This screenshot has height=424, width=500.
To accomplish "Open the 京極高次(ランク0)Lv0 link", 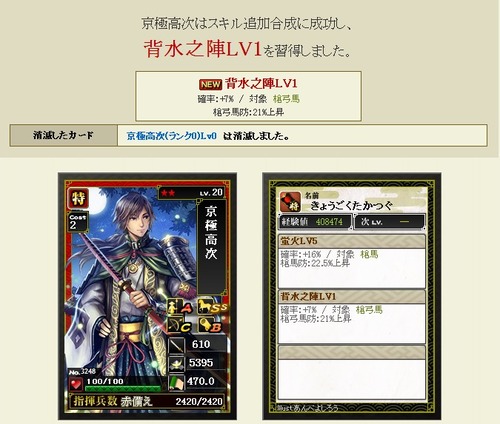I will tap(172, 136).
